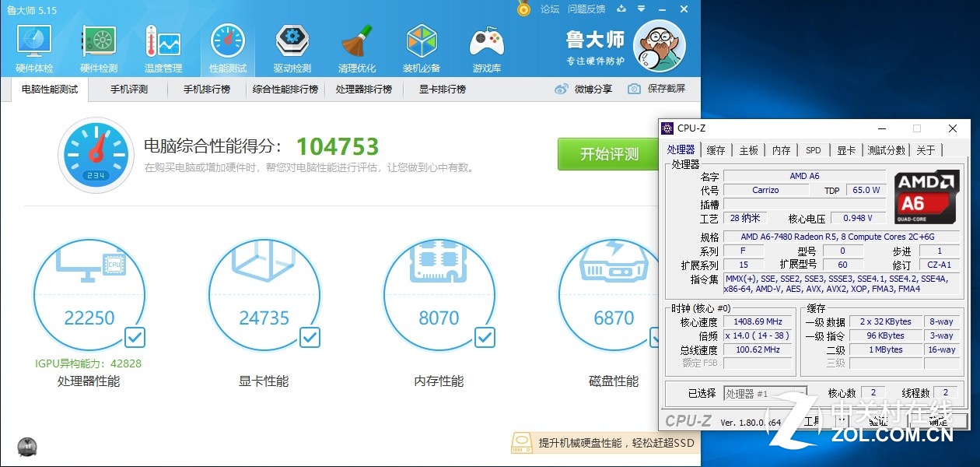The image size is (980, 467).
Task: Click the 保存截屏 camera icon
Action: point(635,89)
